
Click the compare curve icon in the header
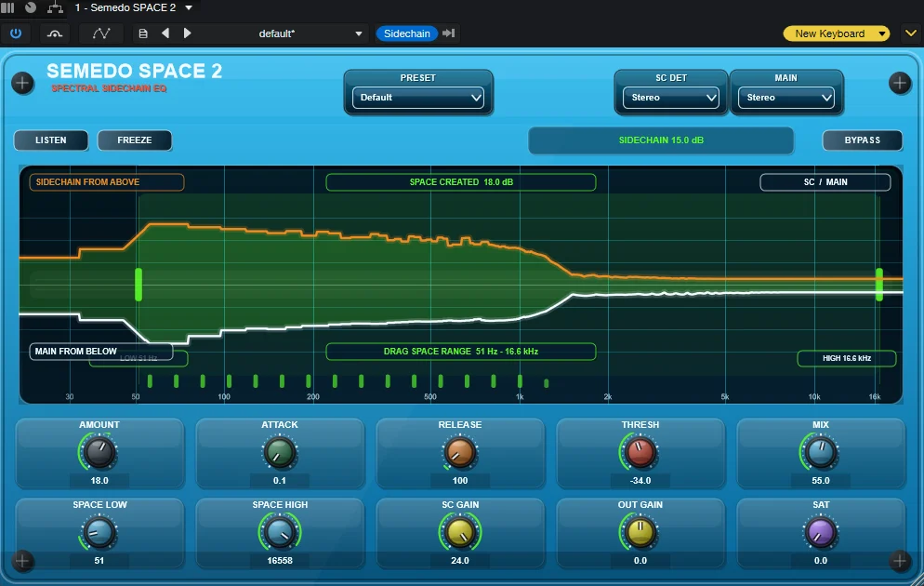55,33
